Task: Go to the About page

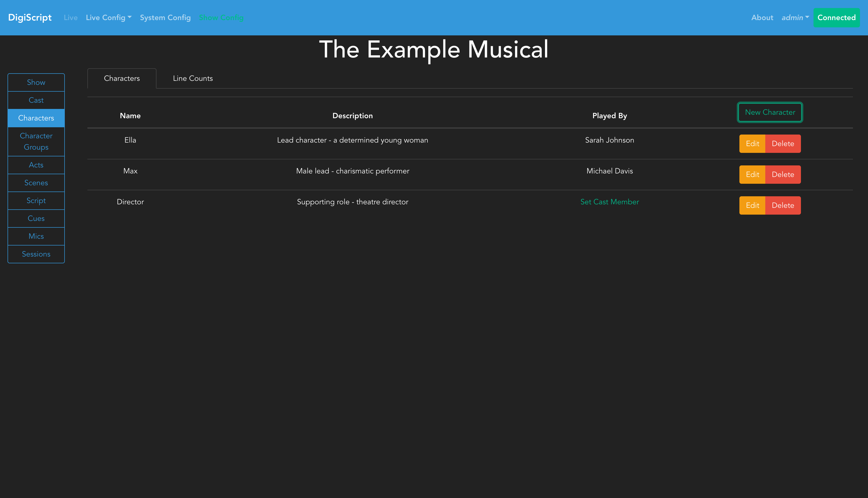Action: click(x=762, y=17)
